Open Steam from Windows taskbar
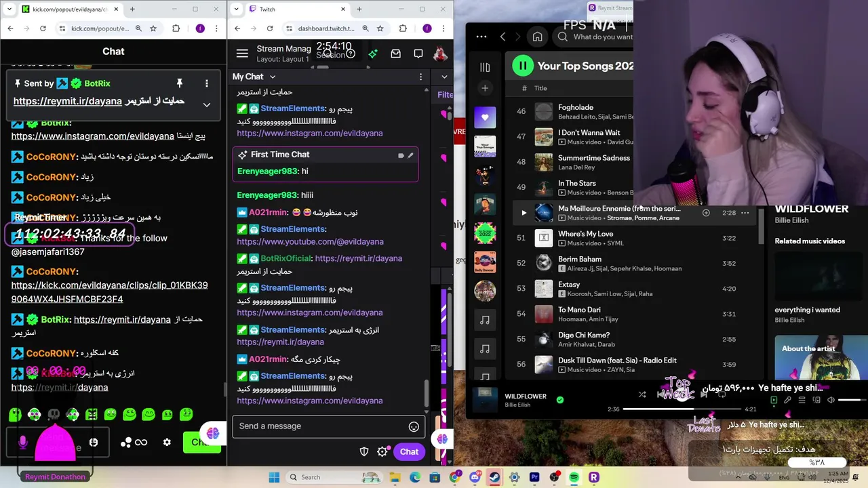 (x=494, y=477)
